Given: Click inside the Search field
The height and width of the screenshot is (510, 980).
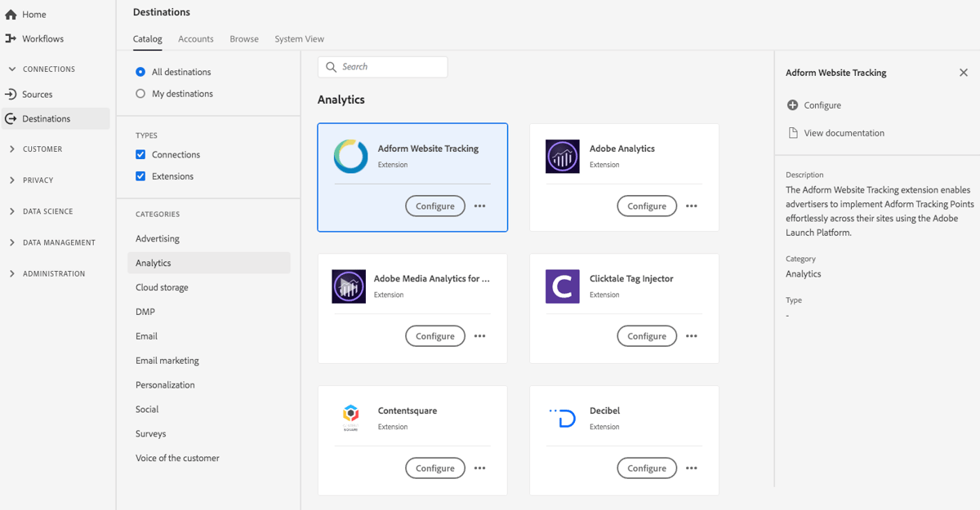Looking at the screenshot, I should tap(384, 66).
